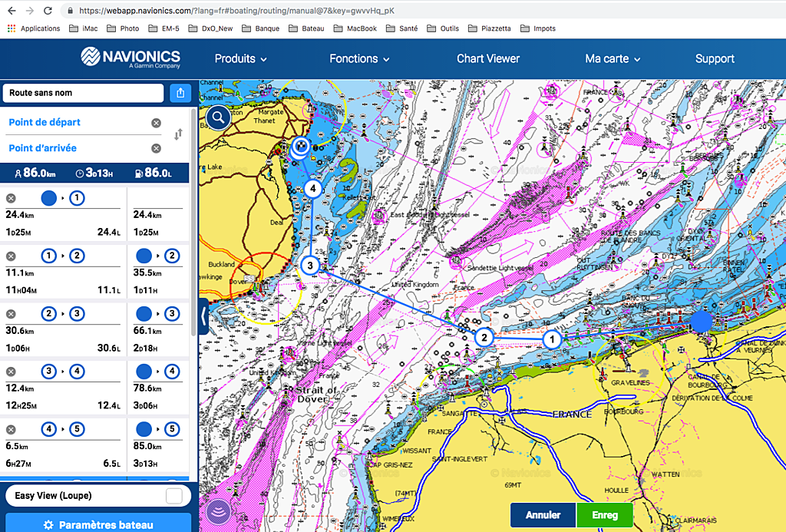The height and width of the screenshot is (532, 786).
Task: Click the 35.5 km cumulative distance
Action: click(x=147, y=273)
